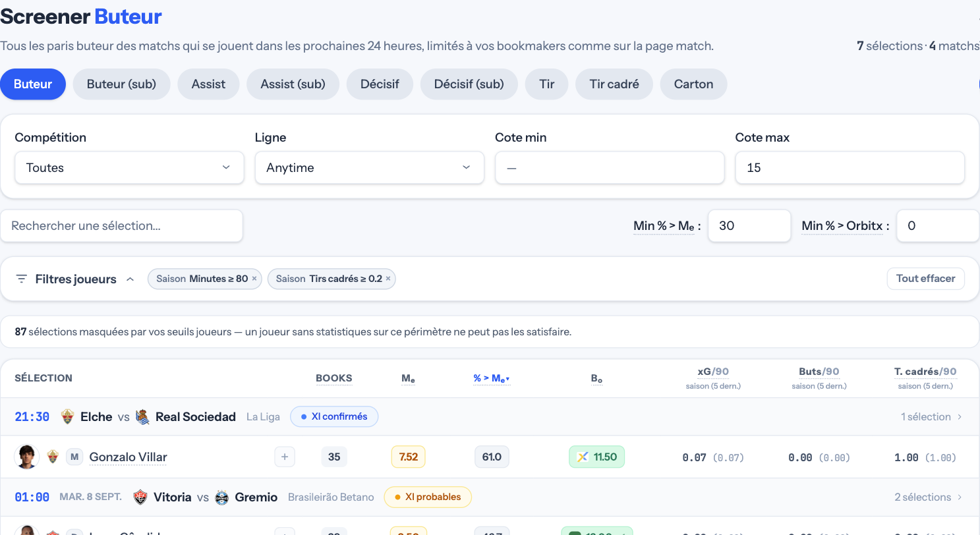Viewport: 980px width, 535px height.
Task: Click the 61.0 percentage value
Action: click(492, 457)
